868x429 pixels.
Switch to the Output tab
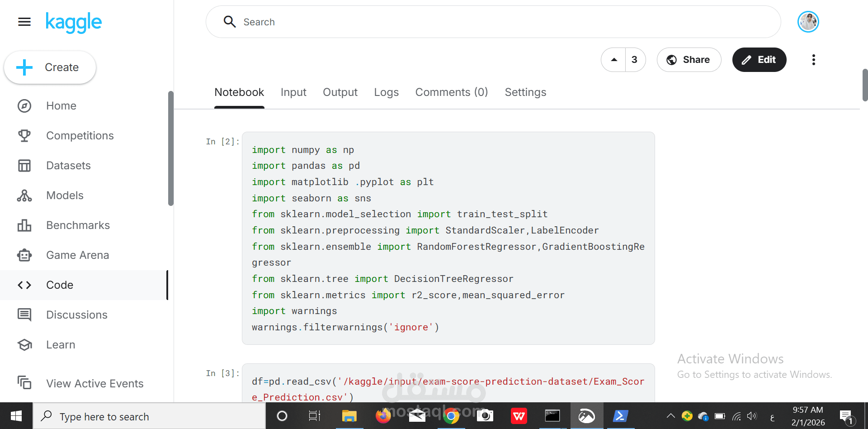(x=340, y=92)
